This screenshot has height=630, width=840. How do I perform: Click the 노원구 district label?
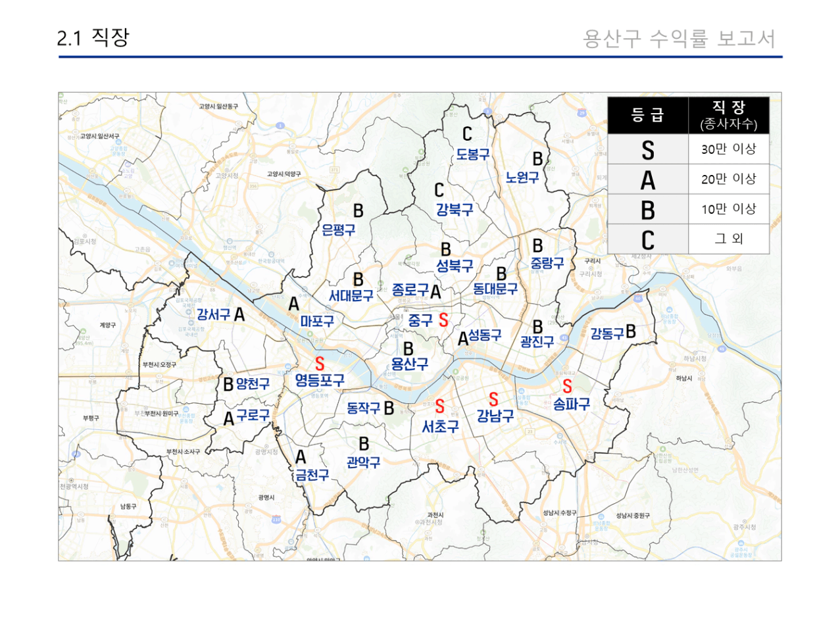click(x=522, y=178)
